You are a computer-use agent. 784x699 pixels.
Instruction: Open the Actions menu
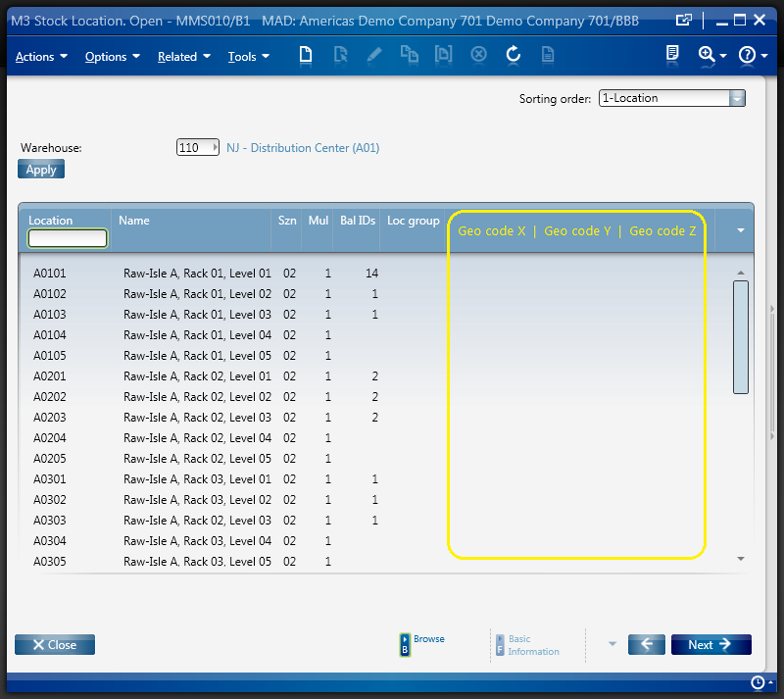(x=41, y=57)
